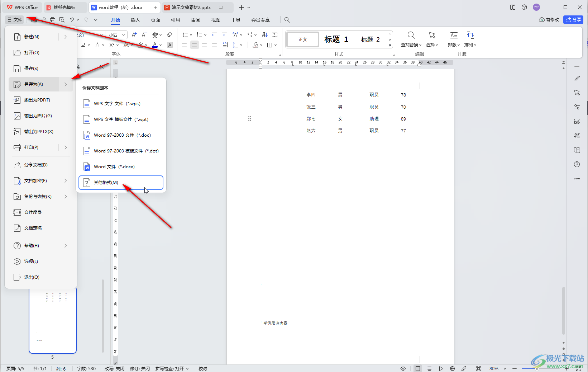
Task: Click the web layout globe icon in the status bar
Action: coord(453,368)
